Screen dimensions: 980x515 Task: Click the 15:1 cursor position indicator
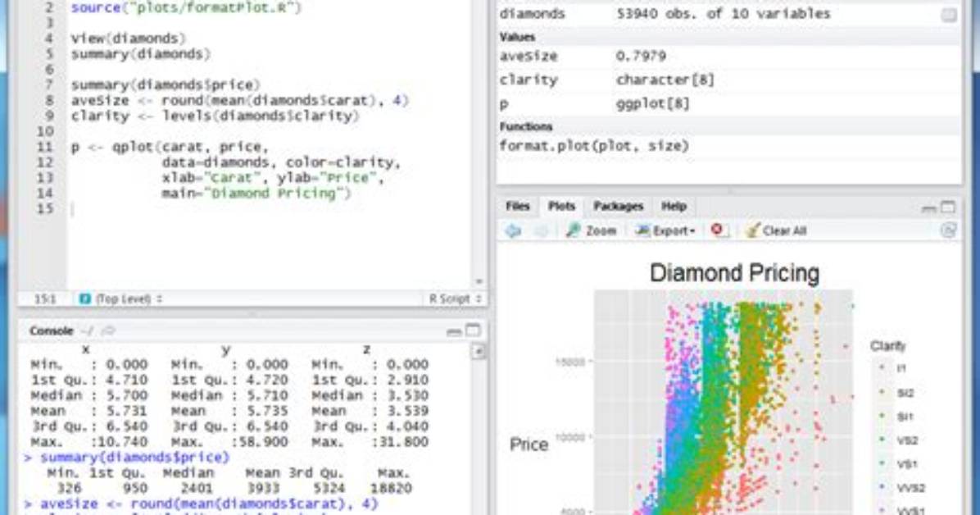pyautogui.click(x=45, y=299)
